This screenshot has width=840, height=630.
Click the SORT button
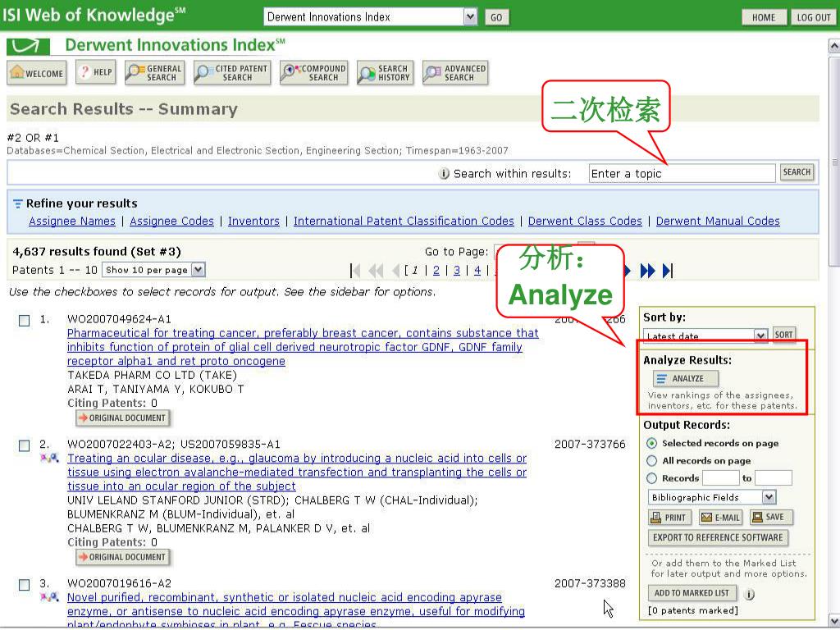pos(783,335)
